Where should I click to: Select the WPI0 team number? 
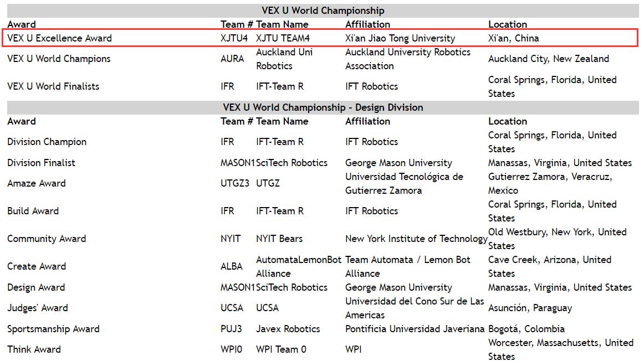pos(231,349)
